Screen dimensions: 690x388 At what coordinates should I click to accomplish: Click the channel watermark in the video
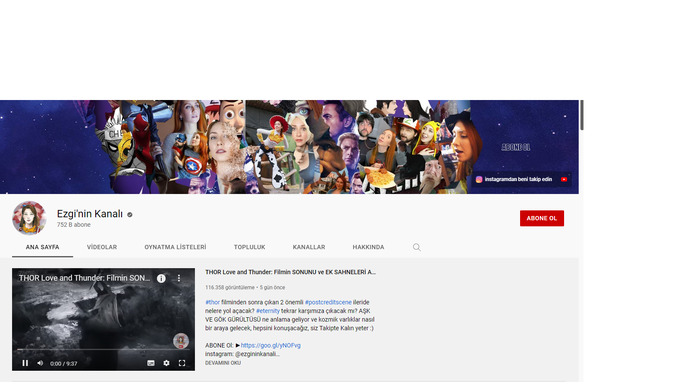[x=181, y=341]
